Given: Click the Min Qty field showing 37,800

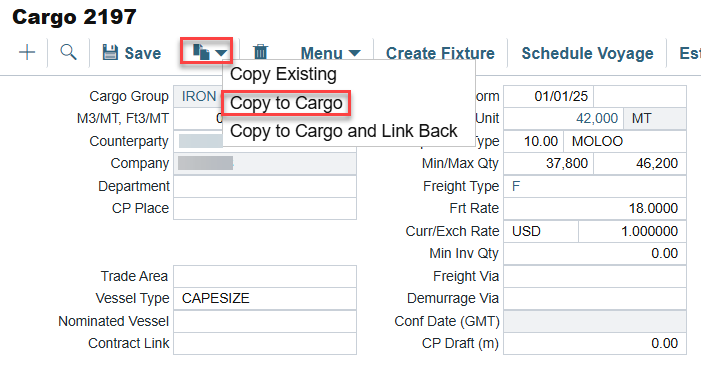Looking at the screenshot, I should (549, 164).
